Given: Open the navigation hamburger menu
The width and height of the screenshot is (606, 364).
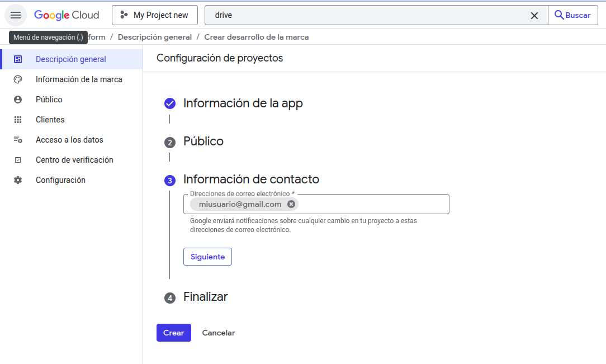Looking at the screenshot, I should (16, 15).
